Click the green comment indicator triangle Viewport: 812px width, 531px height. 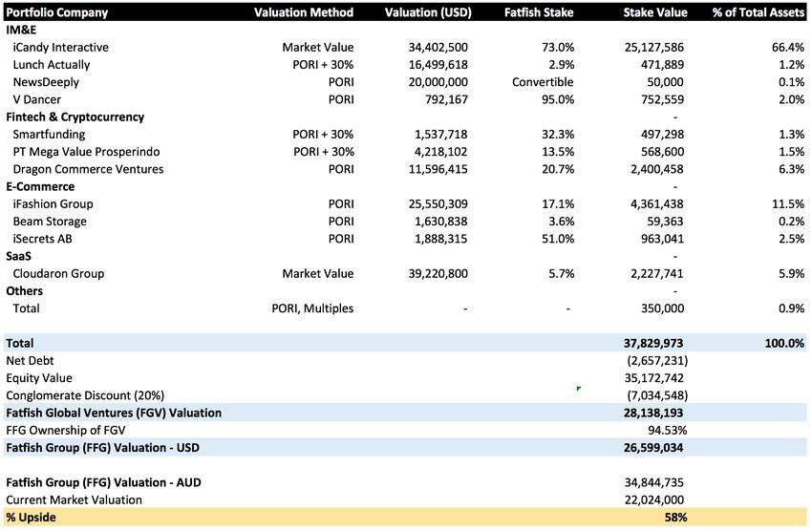(578, 388)
